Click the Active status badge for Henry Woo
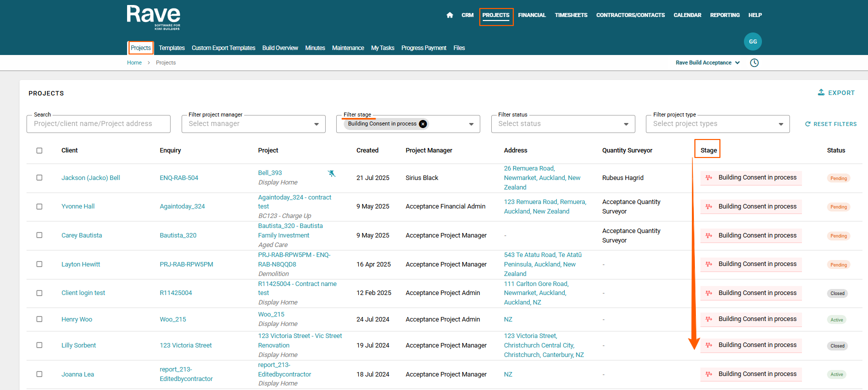 [836, 320]
